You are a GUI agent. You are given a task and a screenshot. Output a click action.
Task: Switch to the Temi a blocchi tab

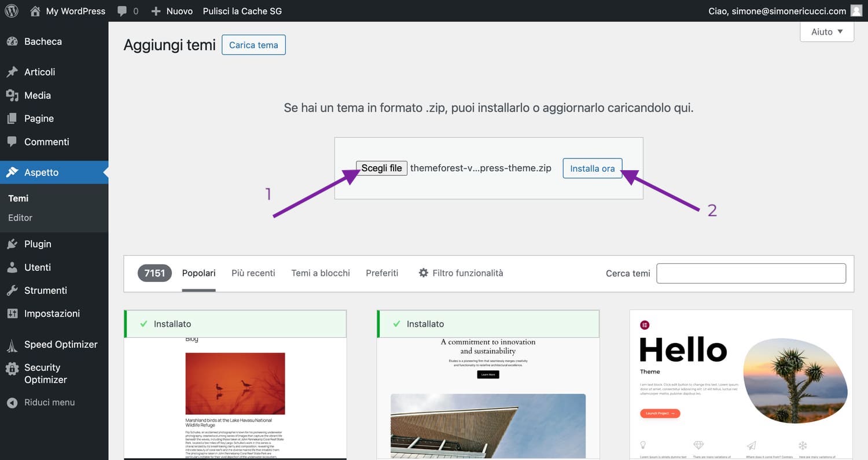321,273
